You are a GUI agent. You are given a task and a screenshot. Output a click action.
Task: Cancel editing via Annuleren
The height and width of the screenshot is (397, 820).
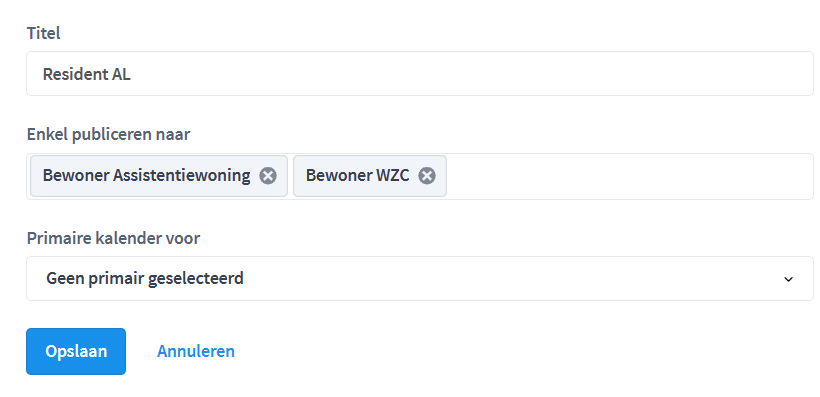[196, 351]
